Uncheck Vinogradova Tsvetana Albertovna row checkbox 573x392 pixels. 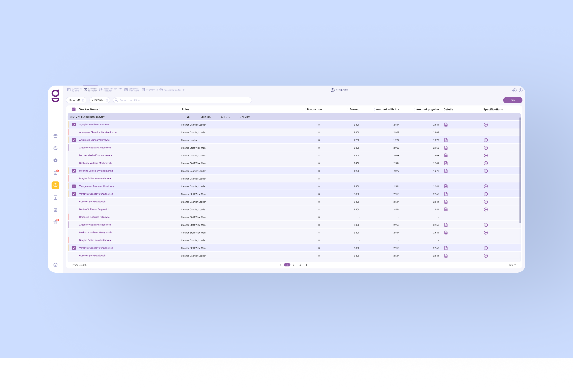click(x=74, y=186)
